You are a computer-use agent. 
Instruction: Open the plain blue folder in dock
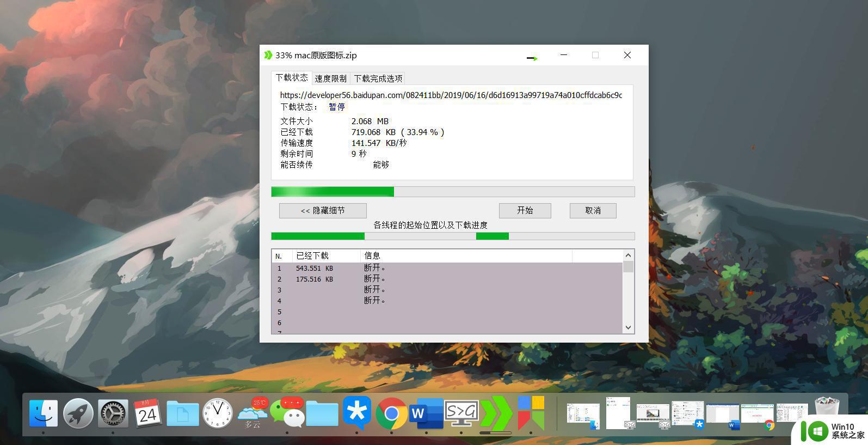tap(322, 413)
